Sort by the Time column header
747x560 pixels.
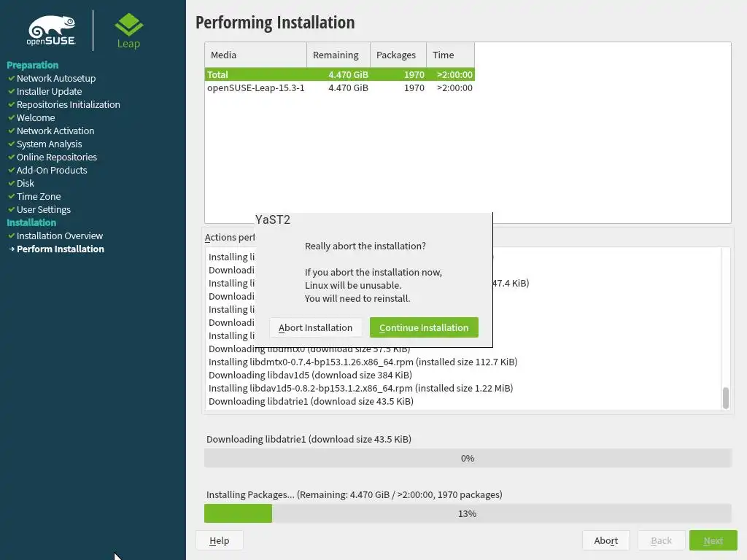tap(450, 55)
